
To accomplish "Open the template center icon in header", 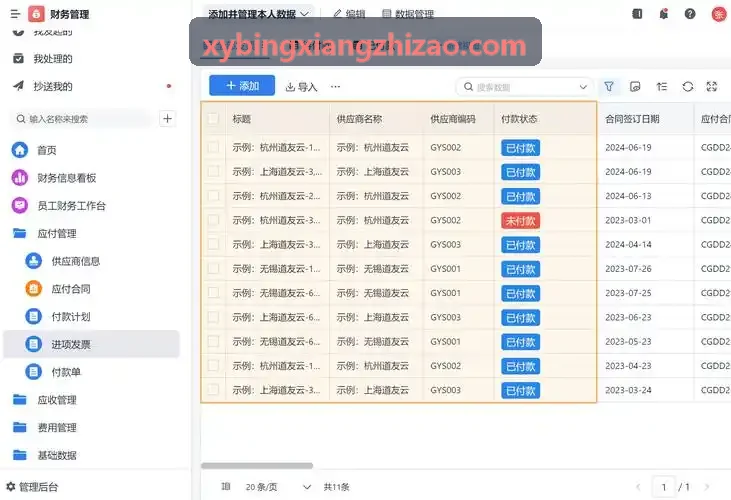I will (637, 14).
